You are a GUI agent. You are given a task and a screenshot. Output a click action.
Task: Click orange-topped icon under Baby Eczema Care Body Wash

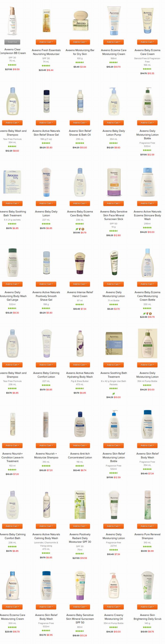pos(80,229)
